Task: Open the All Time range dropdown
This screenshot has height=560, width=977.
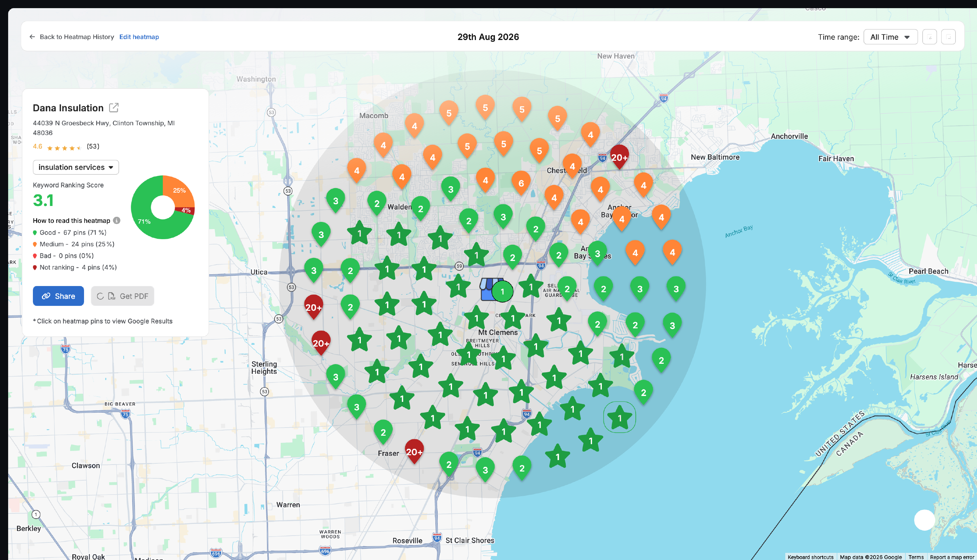Action: [890, 37]
